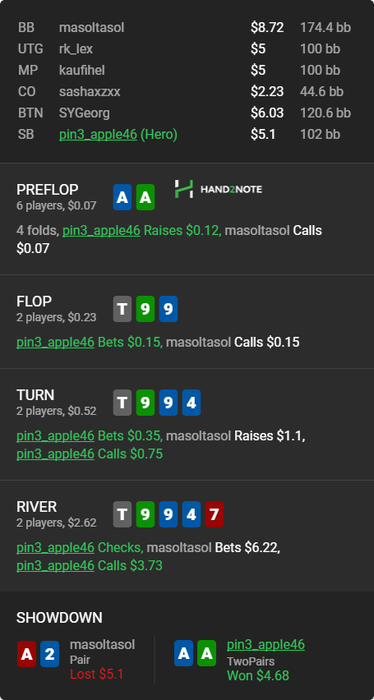Click the green Ace card in preflop
374x700 pixels.
click(145, 197)
